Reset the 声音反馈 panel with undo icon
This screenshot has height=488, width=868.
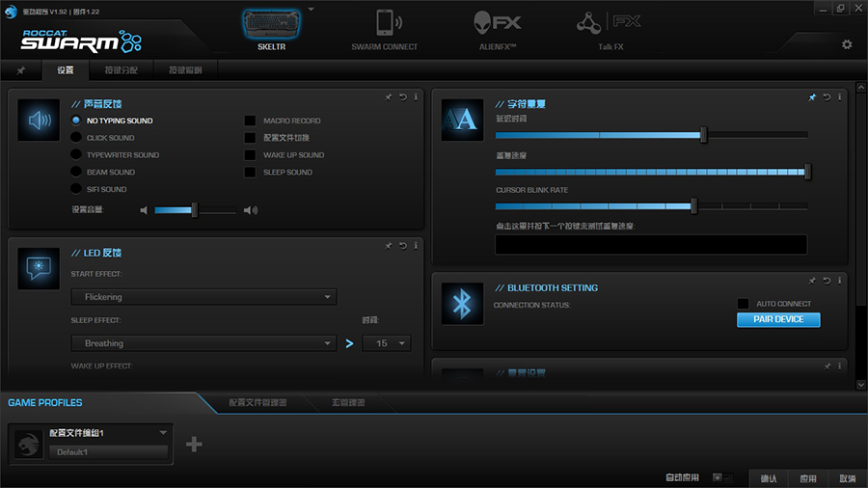(x=401, y=96)
